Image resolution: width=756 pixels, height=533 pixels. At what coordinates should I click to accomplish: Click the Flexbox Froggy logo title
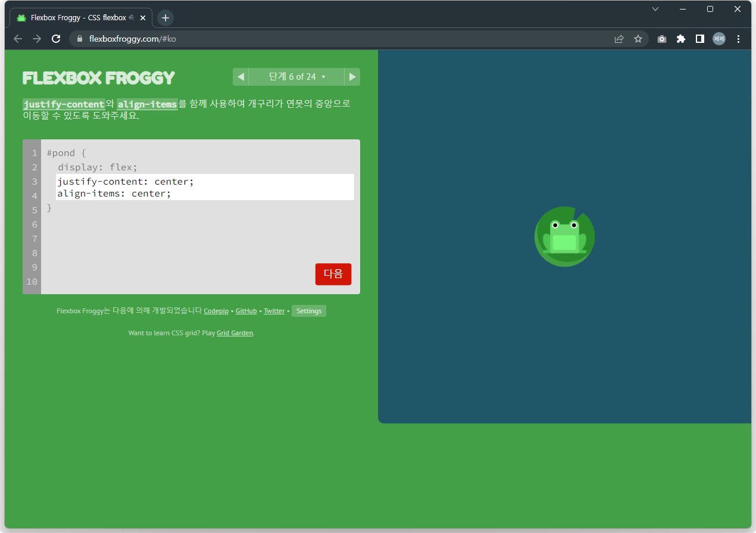99,77
